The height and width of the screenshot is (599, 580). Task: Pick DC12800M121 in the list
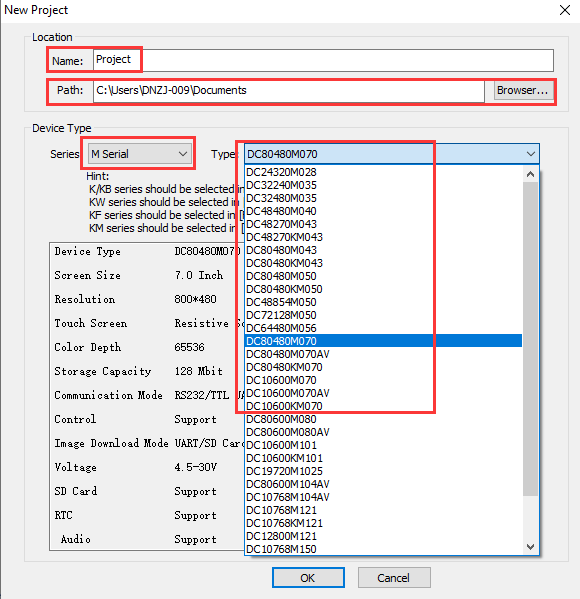click(383, 536)
